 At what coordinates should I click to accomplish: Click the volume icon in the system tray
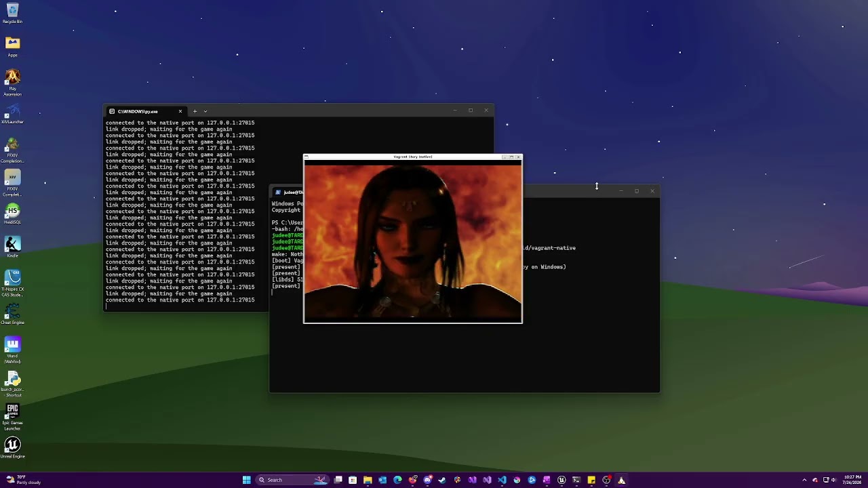click(833, 480)
